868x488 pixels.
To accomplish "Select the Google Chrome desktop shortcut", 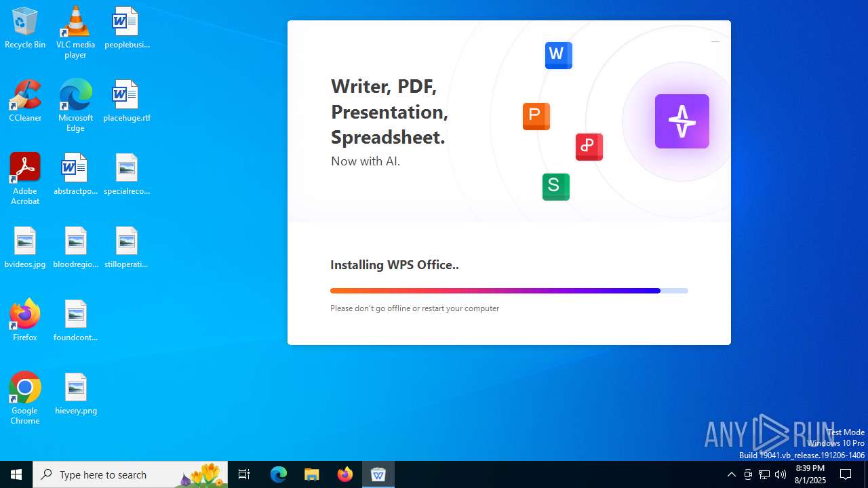I will (25, 399).
